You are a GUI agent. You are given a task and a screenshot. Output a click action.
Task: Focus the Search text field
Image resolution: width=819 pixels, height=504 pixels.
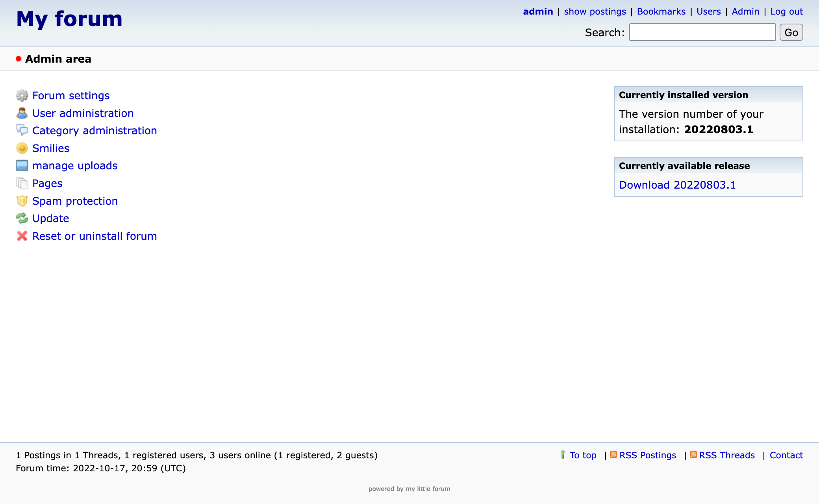coord(702,32)
